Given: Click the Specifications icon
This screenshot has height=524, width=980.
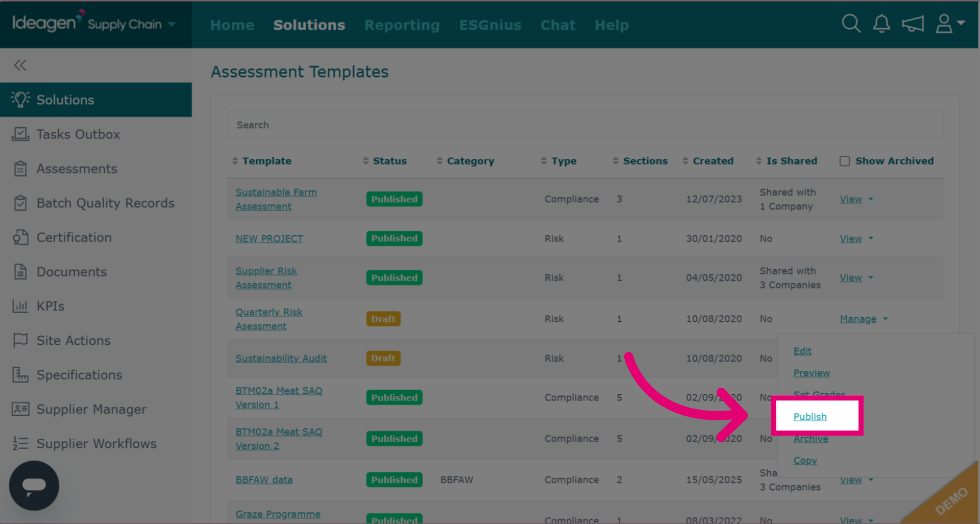Looking at the screenshot, I should click(x=20, y=375).
